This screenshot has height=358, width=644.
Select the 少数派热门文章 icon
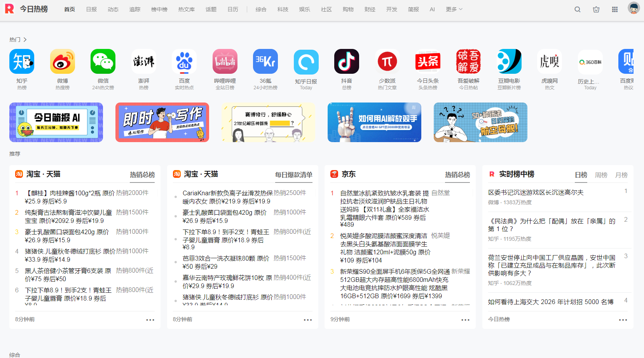click(387, 61)
